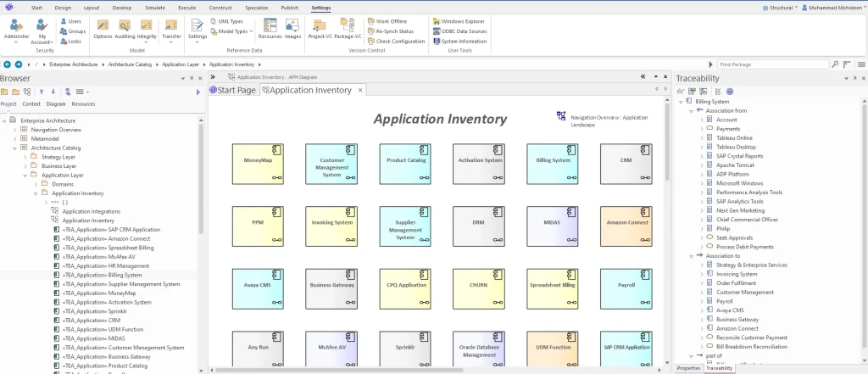Click the new diagram icon in Browser toolbar
Viewport: 868px width, 374px height.
pos(27,92)
